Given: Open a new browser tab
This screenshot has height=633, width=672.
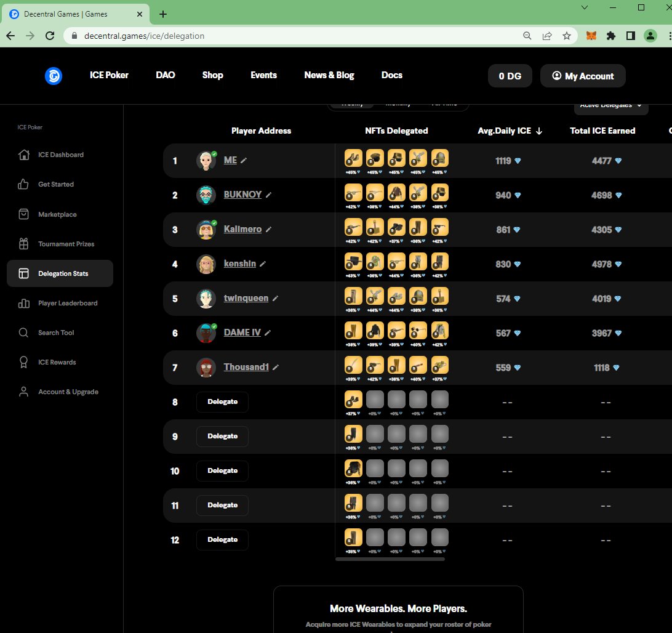Looking at the screenshot, I should tap(163, 14).
